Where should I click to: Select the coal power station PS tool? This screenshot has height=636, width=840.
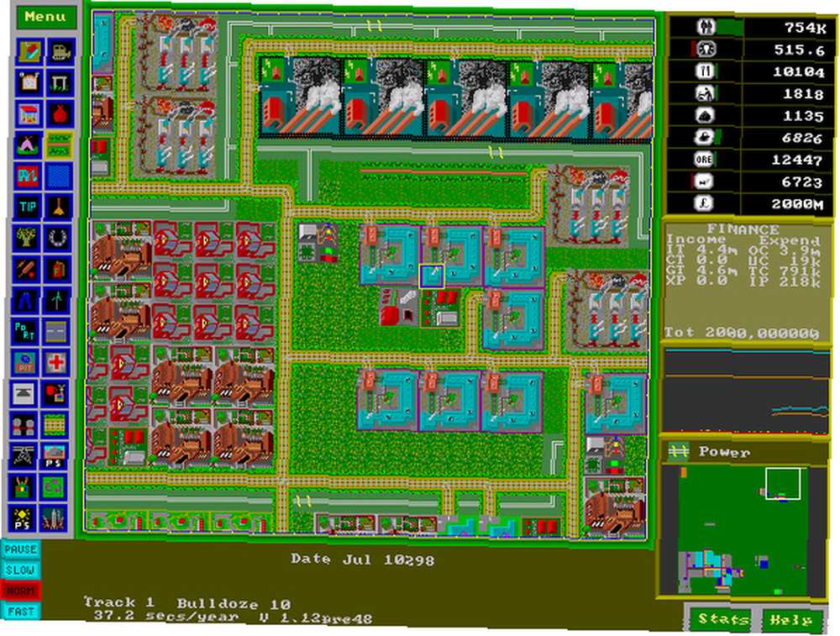[x=54, y=456]
